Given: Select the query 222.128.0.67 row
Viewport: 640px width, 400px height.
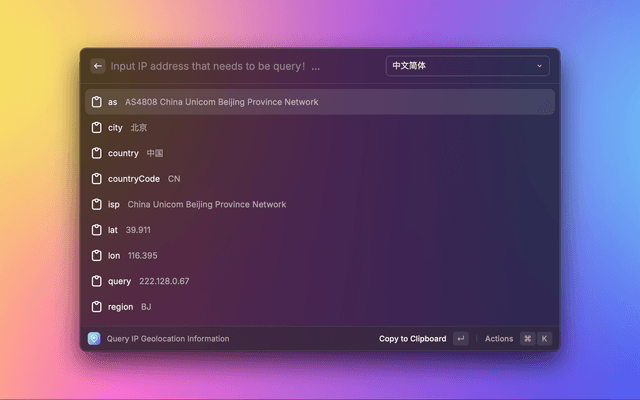Looking at the screenshot, I should pyautogui.click(x=320, y=281).
